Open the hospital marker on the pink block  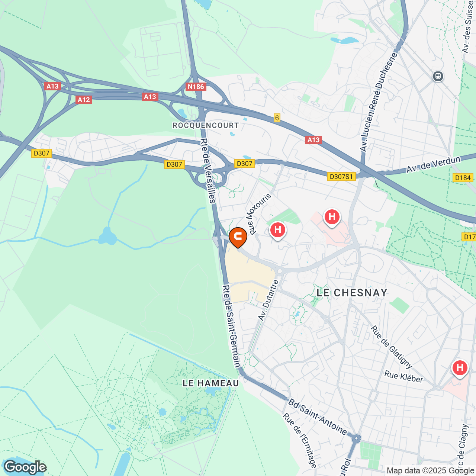332,217
